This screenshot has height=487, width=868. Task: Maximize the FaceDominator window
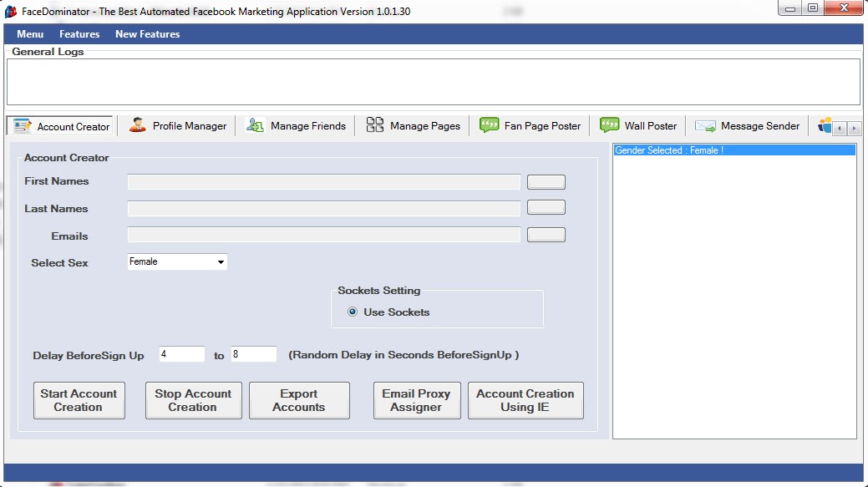point(813,8)
